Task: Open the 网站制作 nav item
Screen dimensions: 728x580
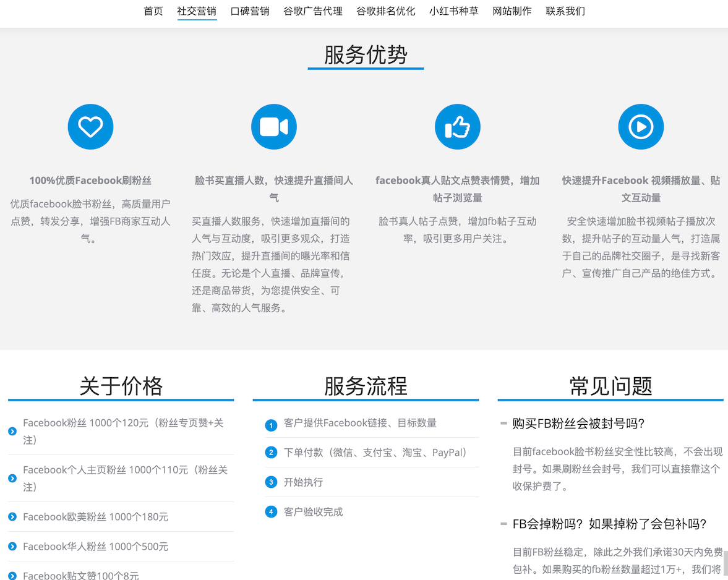Action: click(512, 11)
